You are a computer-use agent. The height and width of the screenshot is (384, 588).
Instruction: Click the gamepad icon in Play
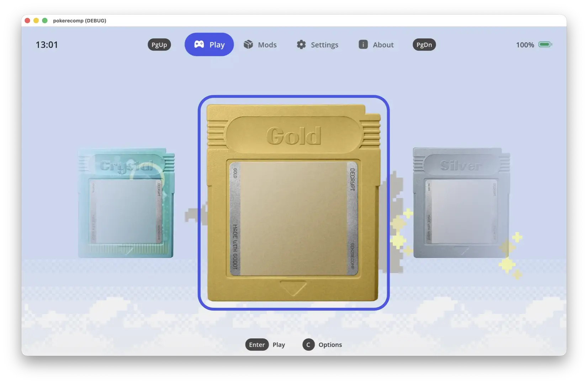[199, 44]
